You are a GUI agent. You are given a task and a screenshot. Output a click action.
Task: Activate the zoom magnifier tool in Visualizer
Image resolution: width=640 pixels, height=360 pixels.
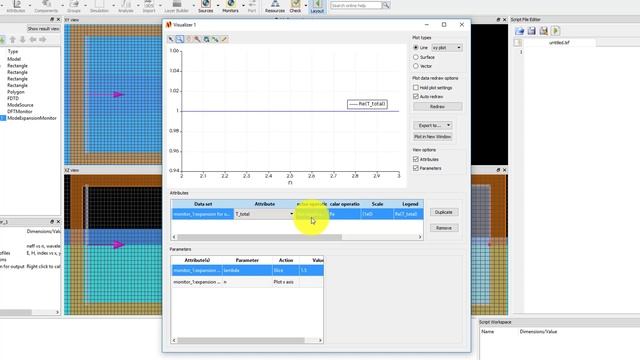point(180,39)
